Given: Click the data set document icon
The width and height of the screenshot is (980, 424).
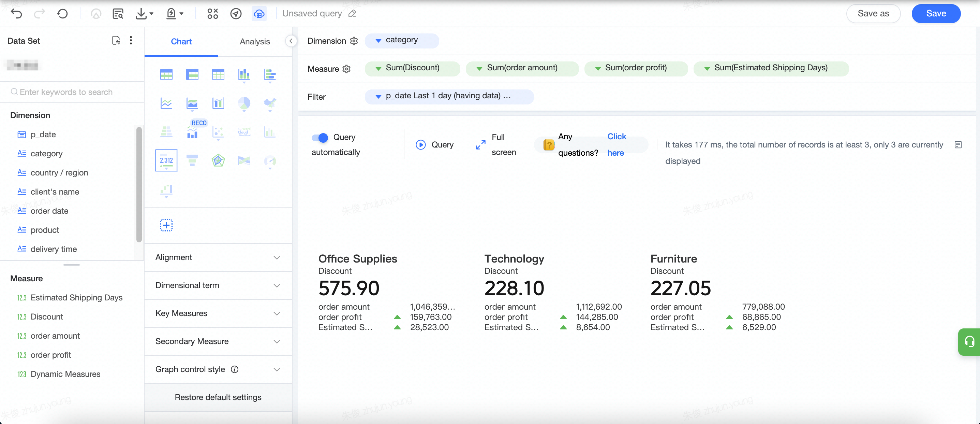Looking at the screenshot, I should (x=116, y=40).
